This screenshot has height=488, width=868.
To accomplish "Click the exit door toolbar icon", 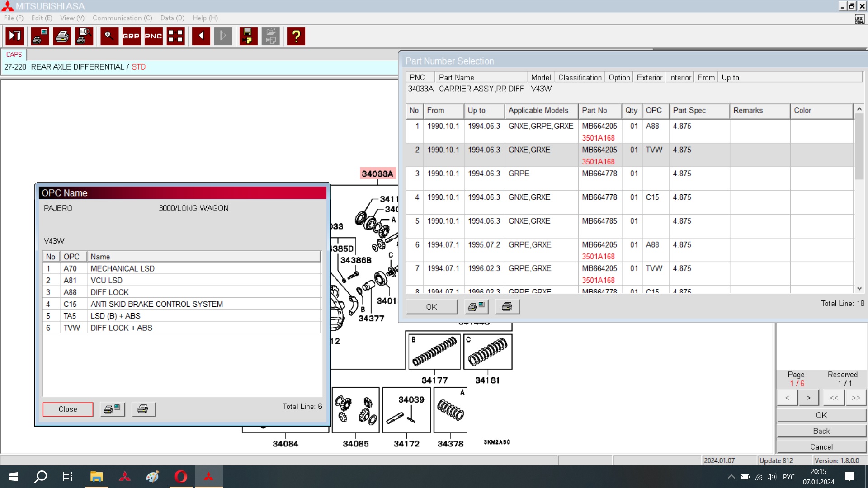I will click(x=15, y=36).
